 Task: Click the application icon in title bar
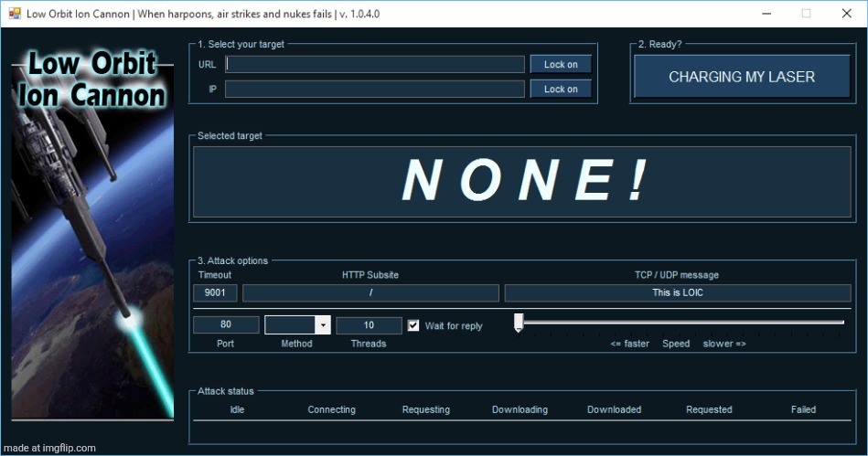(x=14, y=13)
